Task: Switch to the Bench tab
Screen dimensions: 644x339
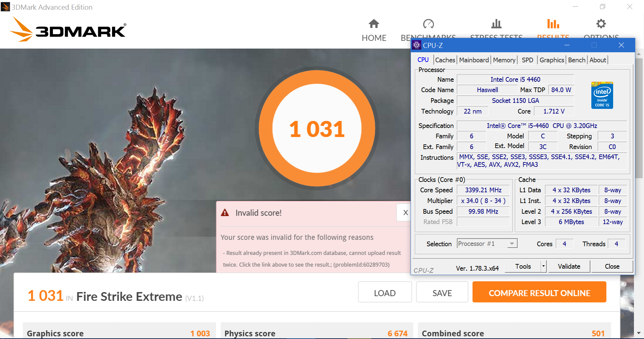Action: point(577,60)
